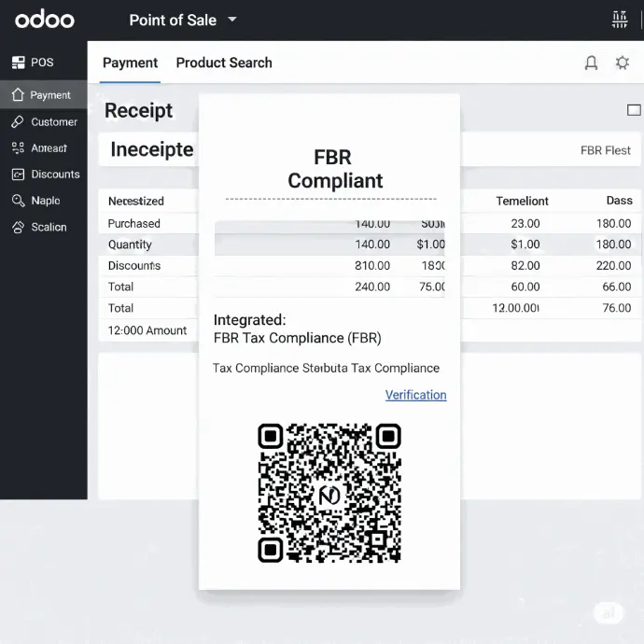Follow the Verification link

coord(415,395)
